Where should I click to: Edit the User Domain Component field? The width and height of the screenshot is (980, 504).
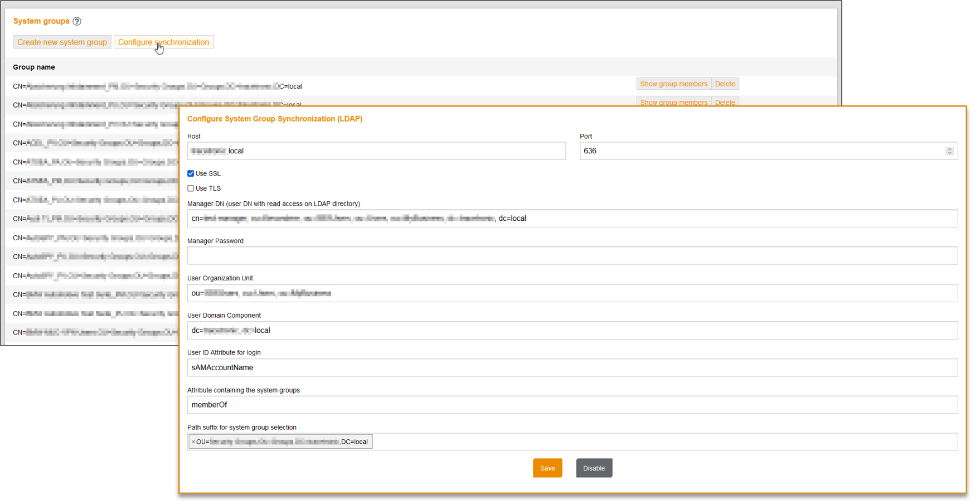tap(572, 331)
